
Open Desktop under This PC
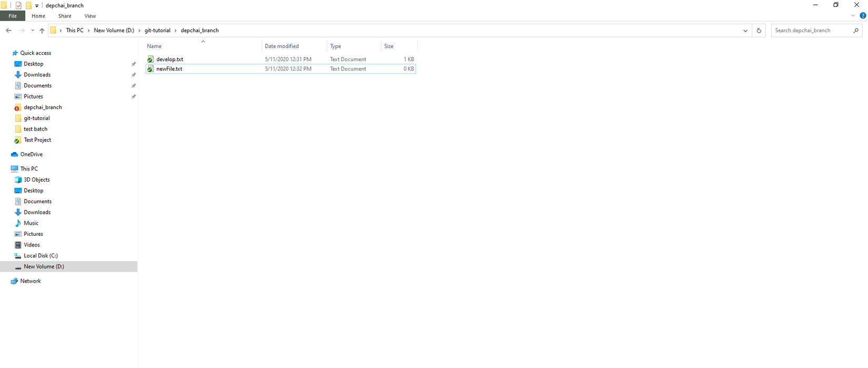point(34,191)
